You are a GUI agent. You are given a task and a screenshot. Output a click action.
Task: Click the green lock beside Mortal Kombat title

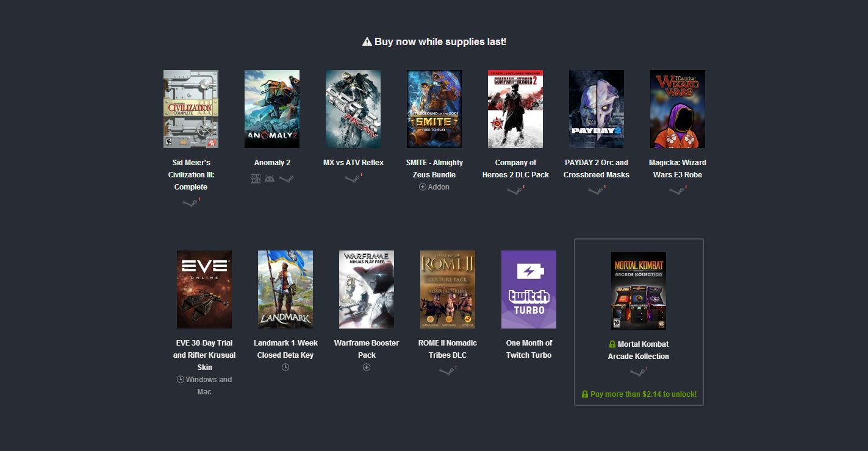612,344
